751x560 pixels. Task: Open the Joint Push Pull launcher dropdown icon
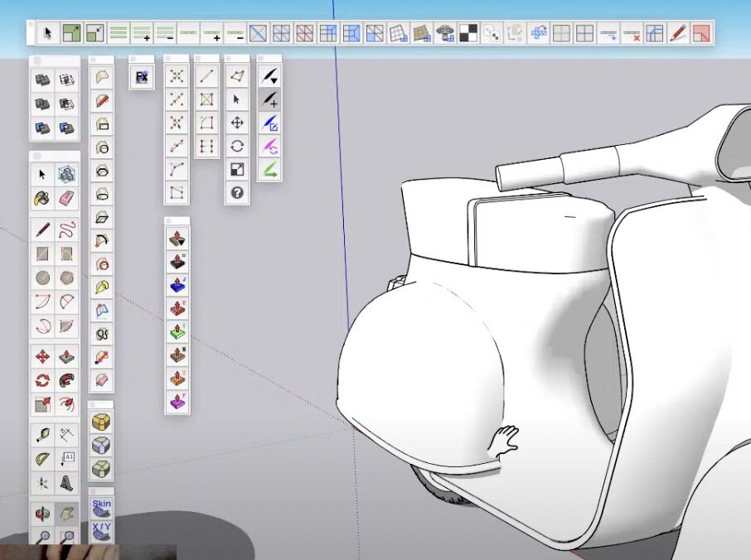click(177, 239)
